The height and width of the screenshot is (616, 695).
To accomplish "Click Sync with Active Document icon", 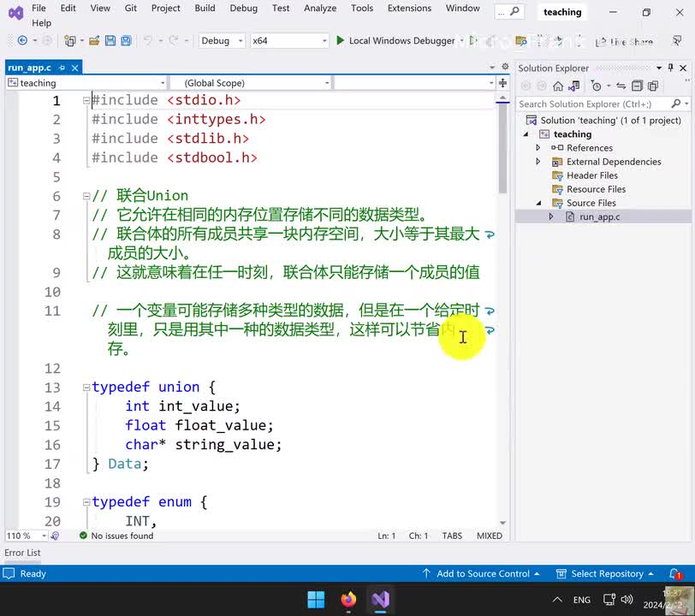I will (621, 86).
